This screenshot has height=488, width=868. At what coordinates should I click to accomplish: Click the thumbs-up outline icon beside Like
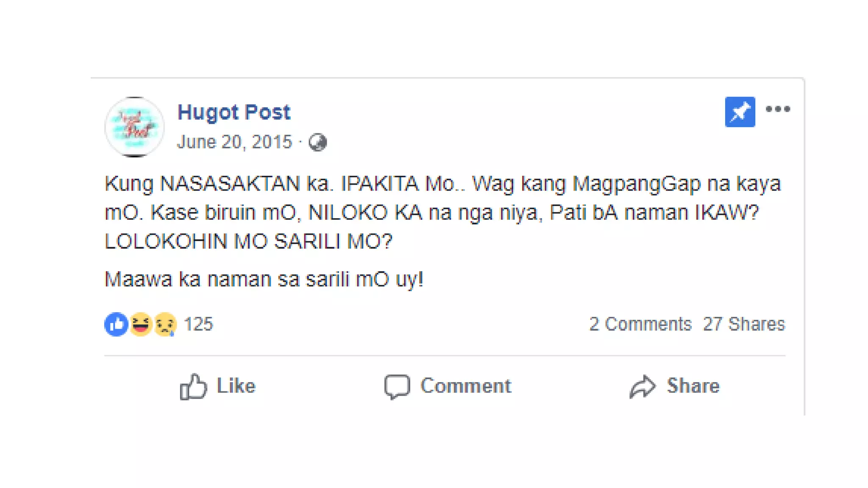point(194,386)
